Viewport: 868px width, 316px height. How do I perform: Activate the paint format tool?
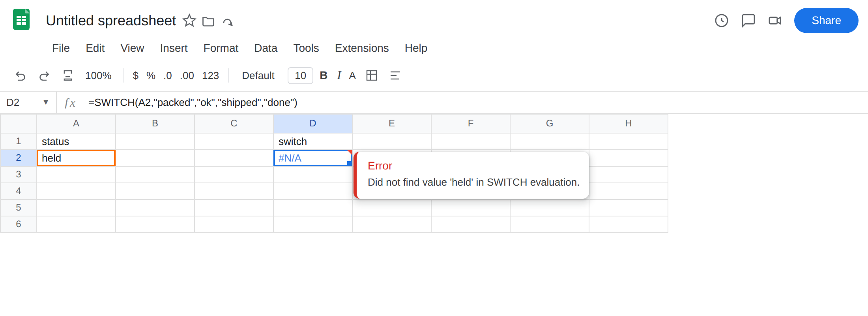click(68, 75)
